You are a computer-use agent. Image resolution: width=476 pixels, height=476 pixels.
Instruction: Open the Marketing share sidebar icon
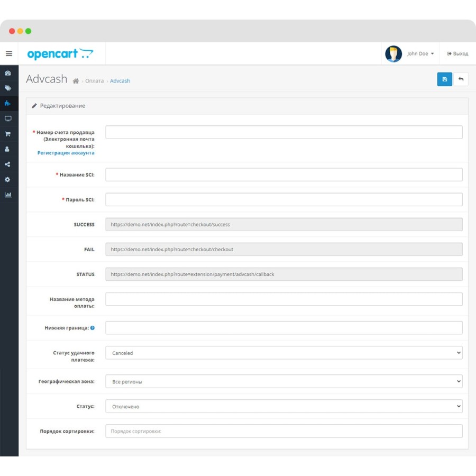click(x=7, y=164)
